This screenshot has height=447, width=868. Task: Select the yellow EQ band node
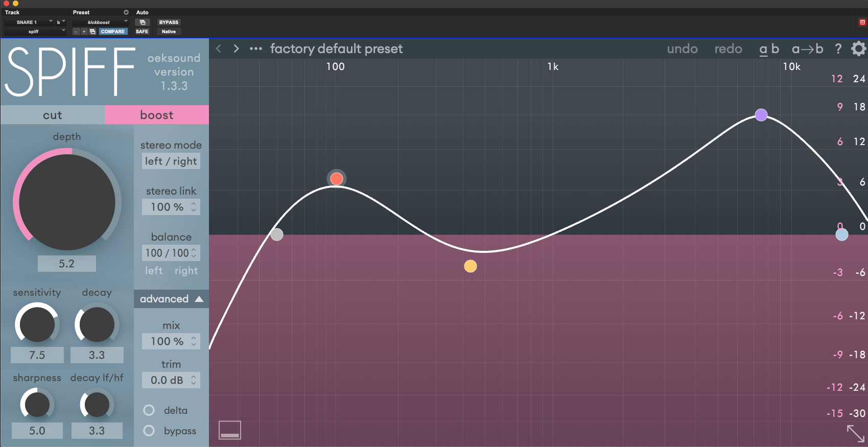(471, 266)
